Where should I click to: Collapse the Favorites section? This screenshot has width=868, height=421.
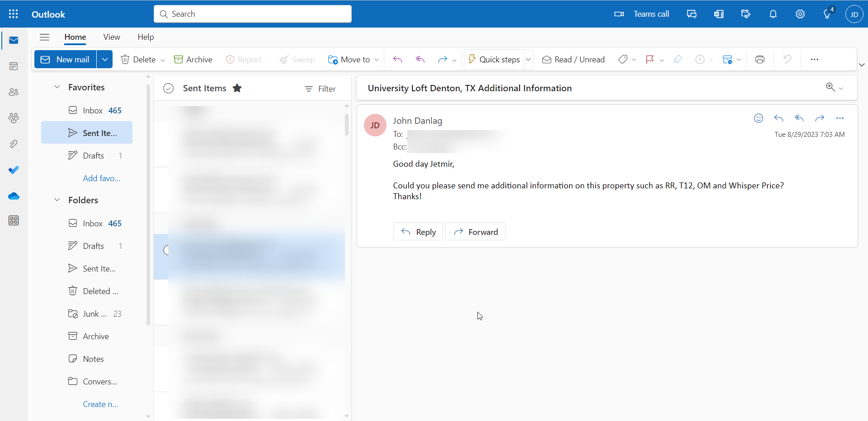(x=57, y=87)
